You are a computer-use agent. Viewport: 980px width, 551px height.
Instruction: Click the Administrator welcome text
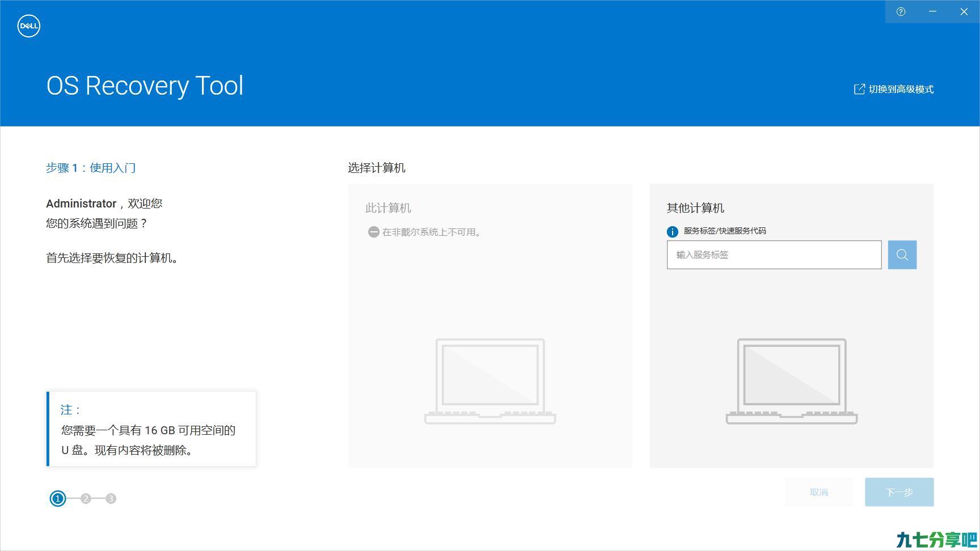104,204
